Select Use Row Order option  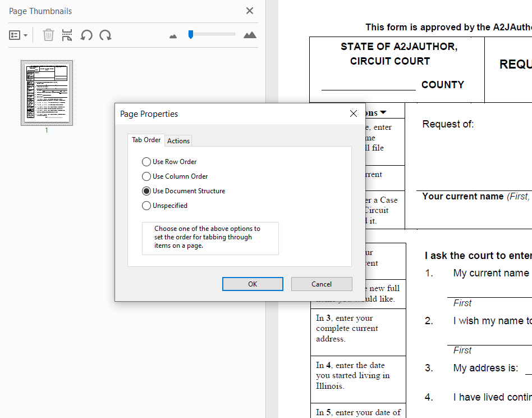coord(169,162)
